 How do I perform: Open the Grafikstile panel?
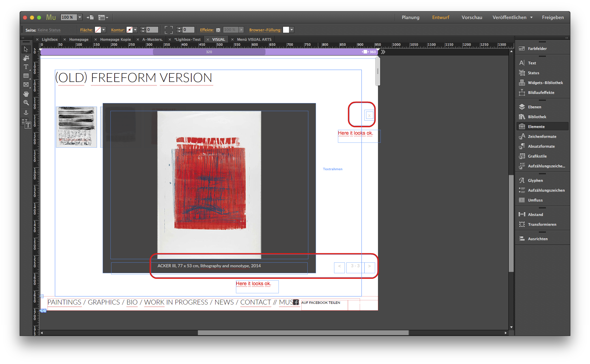[542, 156]
